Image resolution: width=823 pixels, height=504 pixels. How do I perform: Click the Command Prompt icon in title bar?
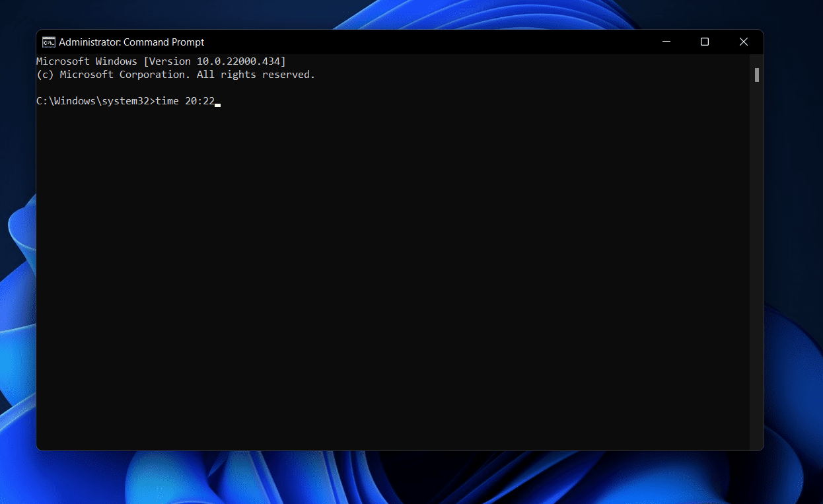tap(48, 42)
